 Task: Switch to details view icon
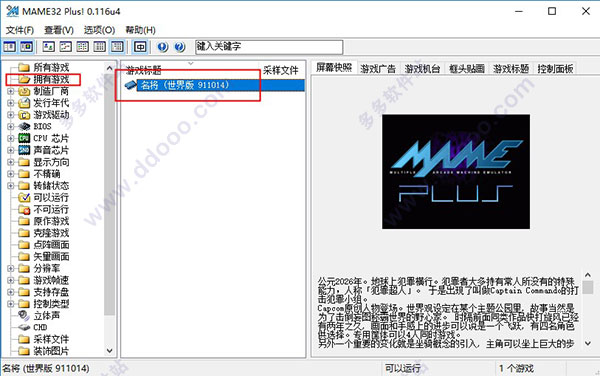point(100,47)
